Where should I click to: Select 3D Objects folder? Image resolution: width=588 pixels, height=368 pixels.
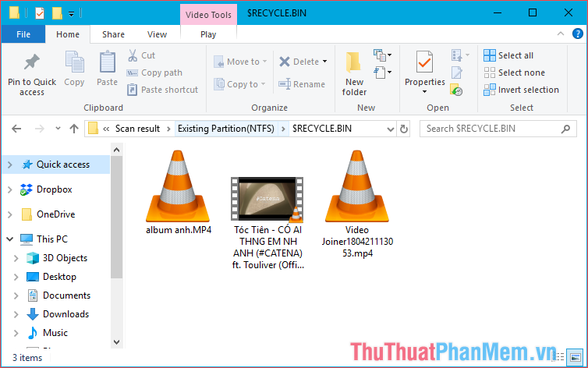65,258
